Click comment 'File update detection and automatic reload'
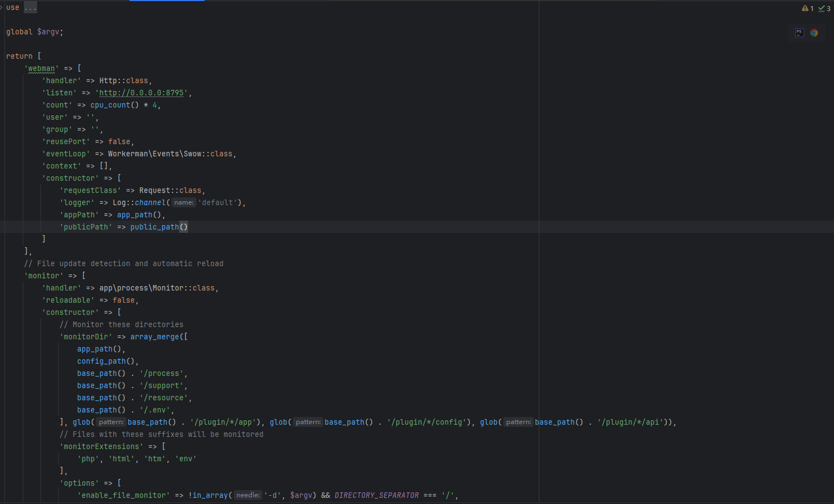The image size is (834, 504). (x=124, y=263)
